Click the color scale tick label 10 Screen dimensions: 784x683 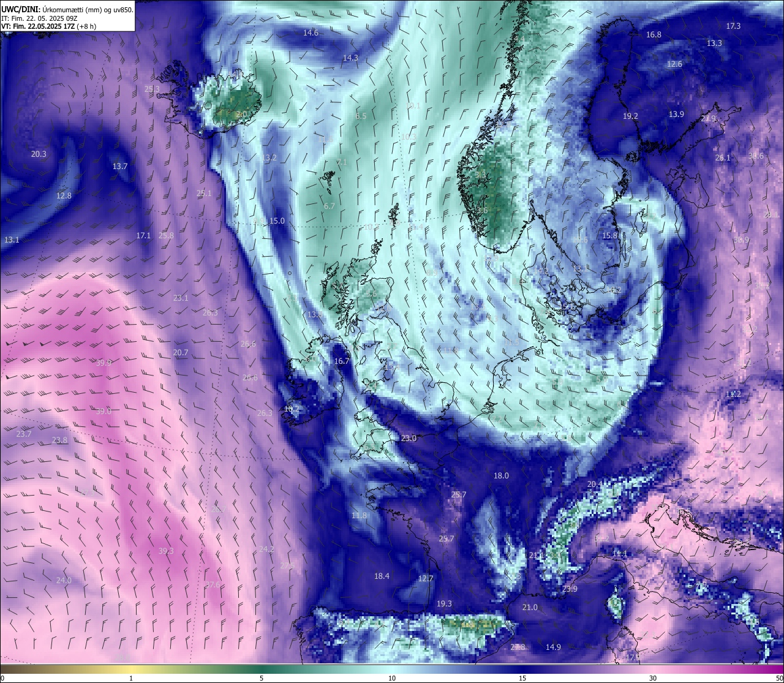point(392,678)
